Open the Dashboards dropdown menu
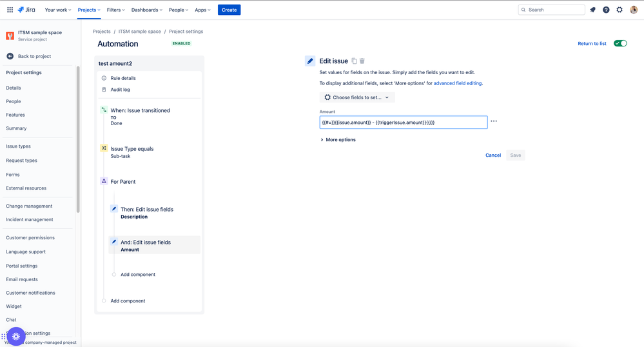The image size is (644, 347). click(146, 10)
